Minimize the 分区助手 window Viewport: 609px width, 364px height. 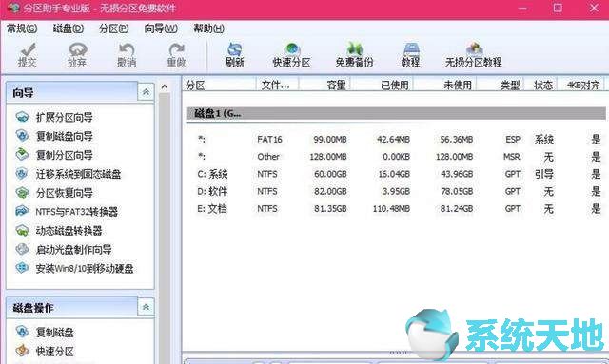pyautogui.click(x=522, y=8)
